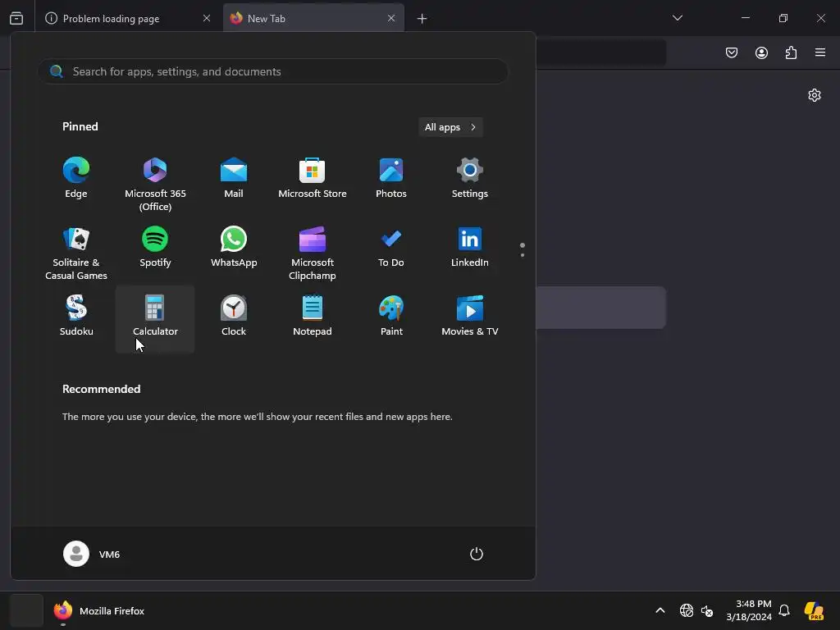This screenshot has width=840, height=630.
Task: Launch Sudoku
Action: pyautogui.click(x=76, y=316)
